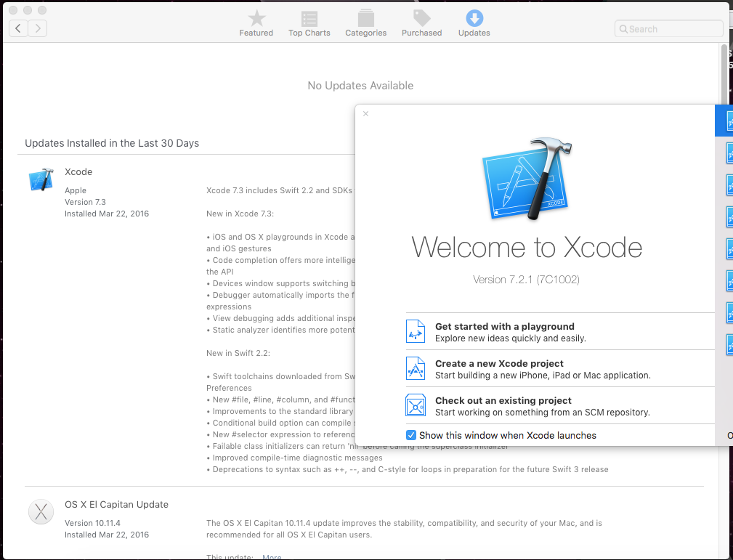733x560 pixels.
Task: Click the 'New in Swift 2.2:' text
Action: coord(238,353)
